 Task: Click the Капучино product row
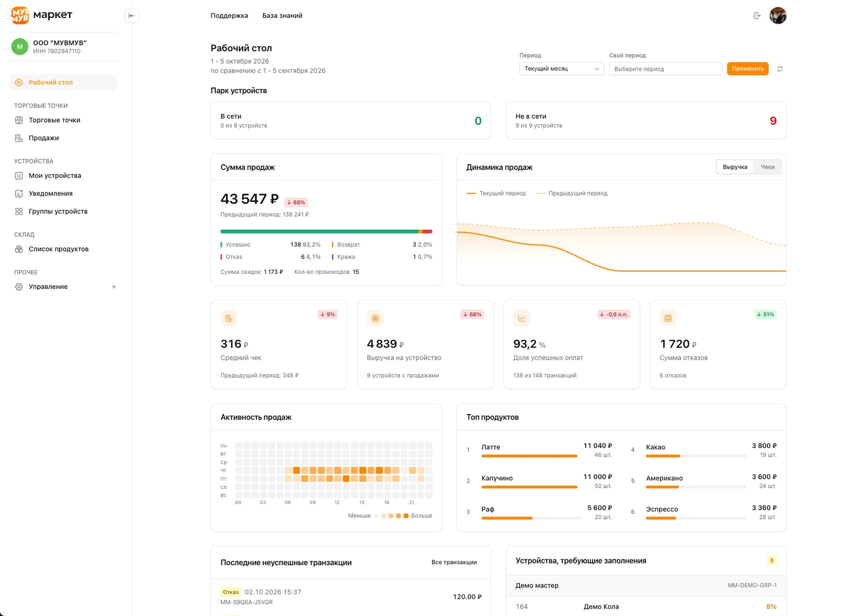pyautogui.click(x=540, y=480)
